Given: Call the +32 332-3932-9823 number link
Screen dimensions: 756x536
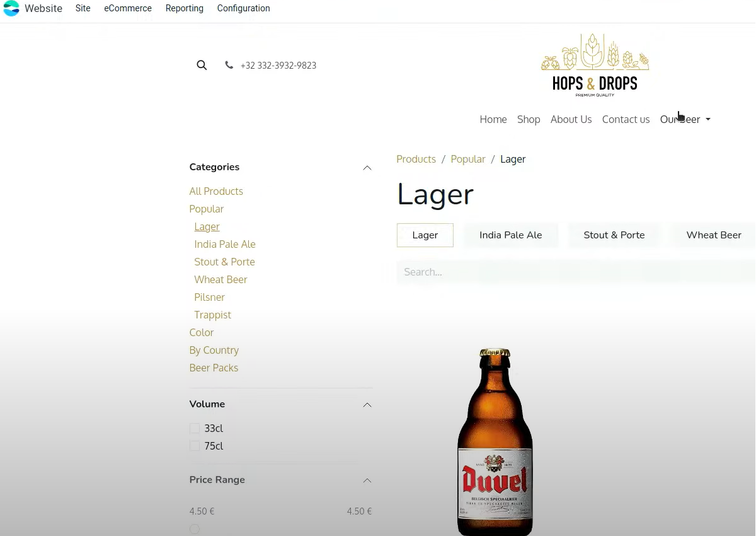Looking at the screenshot, I should (278, 66).
